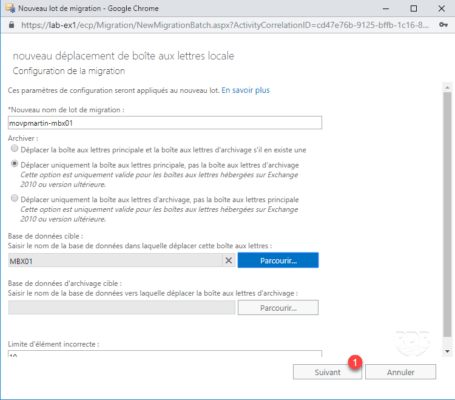Viewport: 455px width, 400px height.
Task: Click the URL in the address bar
Action: 225,25
